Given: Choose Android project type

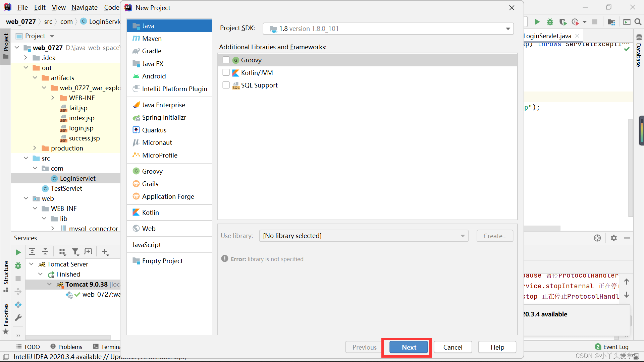Looking at the screenshot, I should (169, 76).
